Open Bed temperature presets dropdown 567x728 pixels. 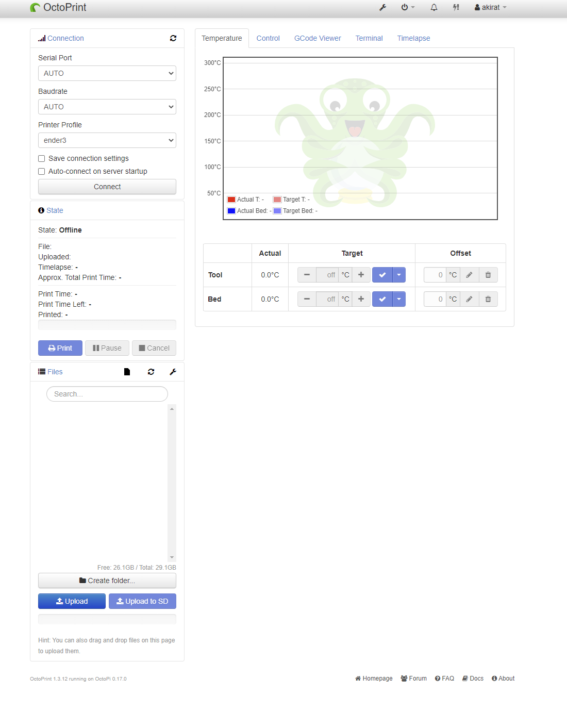pyautogui.click(x=399, y=299)
